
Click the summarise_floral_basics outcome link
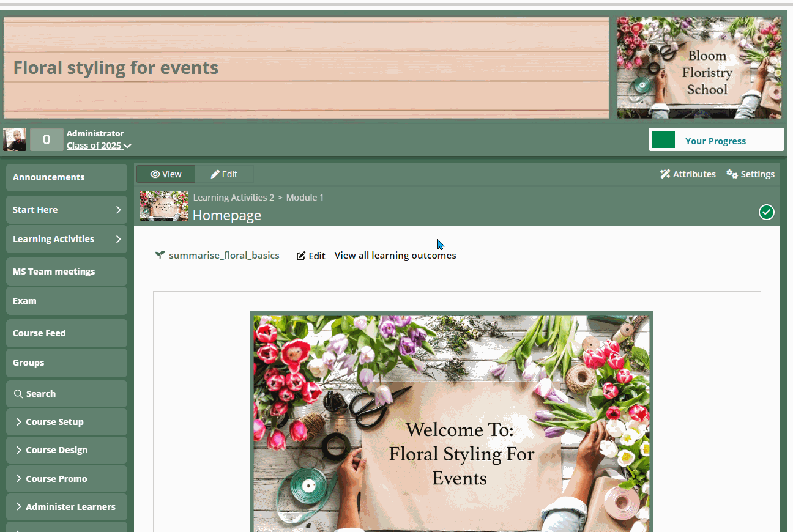[224, 256]
